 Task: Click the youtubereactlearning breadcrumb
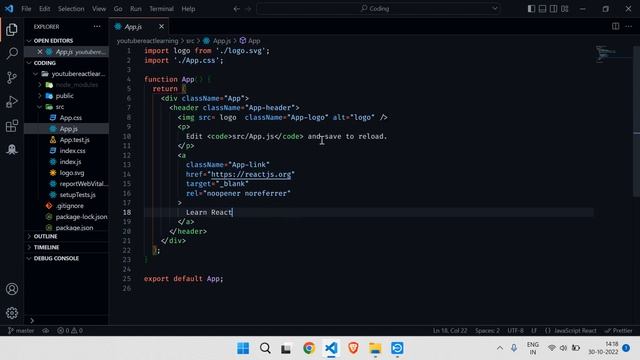coord(147,41)
